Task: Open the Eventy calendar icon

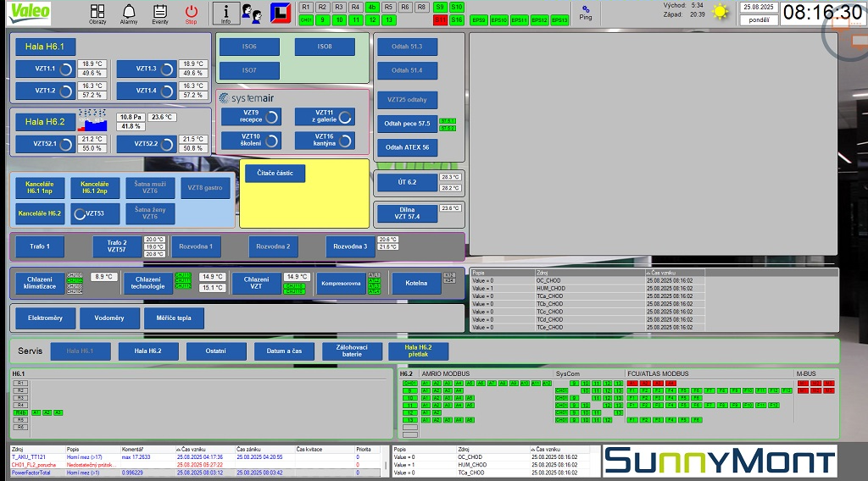Action: pos(160,14)
